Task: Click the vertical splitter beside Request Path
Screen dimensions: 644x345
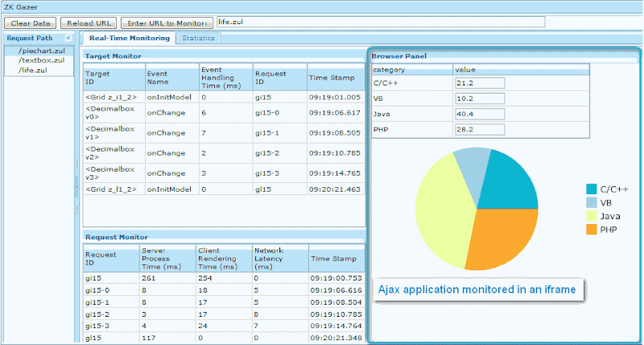Action: coord(76,187)
